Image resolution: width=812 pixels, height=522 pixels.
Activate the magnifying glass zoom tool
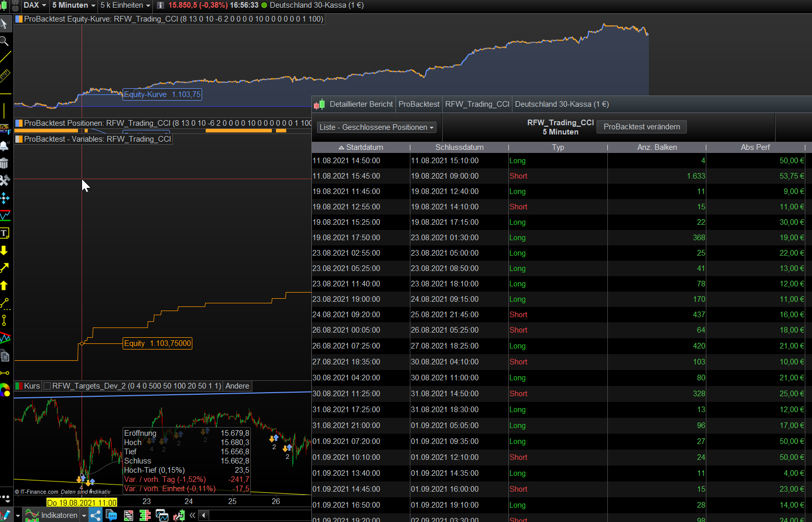click(5, 41)
